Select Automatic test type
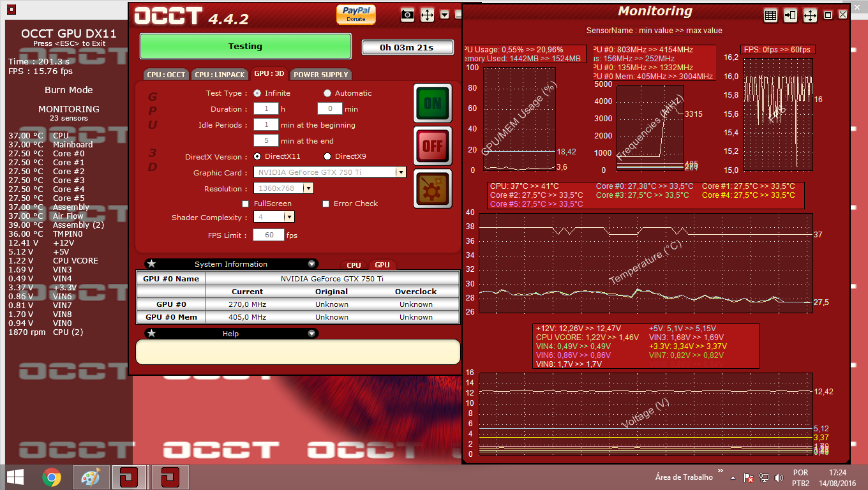 pyautogui.click(x=327, y=93)
